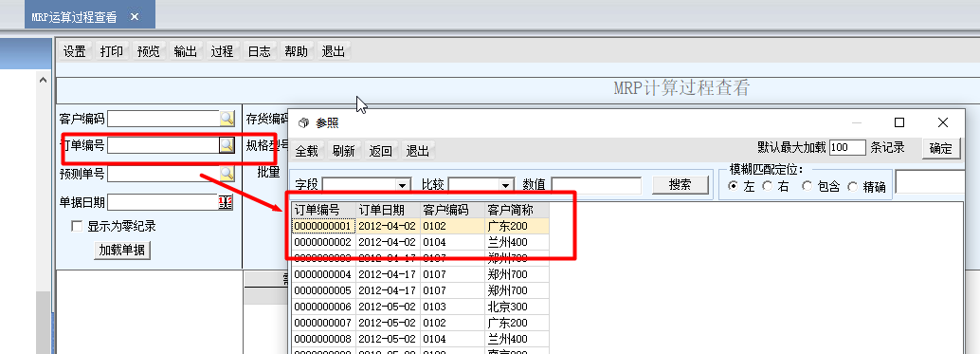Select order row 0000000006
Screen dimensions: 980x354
coord(421,307)
